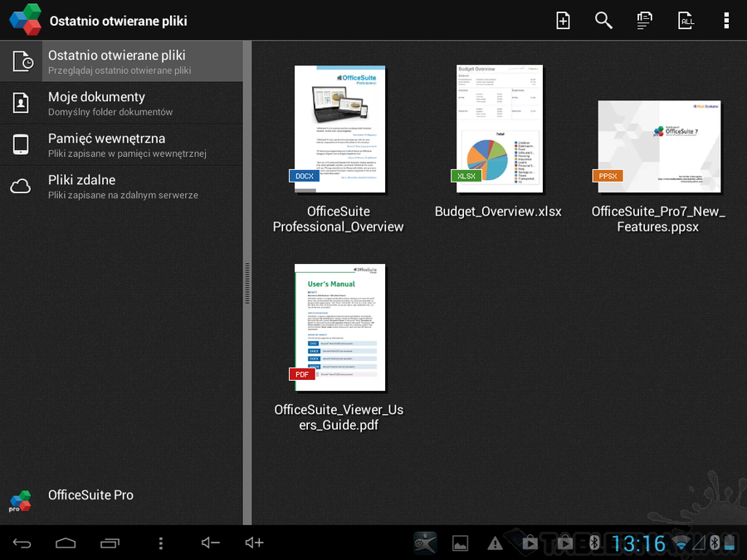Image resolution: width=747 pixels, height=560 pixels.
Task: Tap the Android back button
Action: [x=22, y=543]
